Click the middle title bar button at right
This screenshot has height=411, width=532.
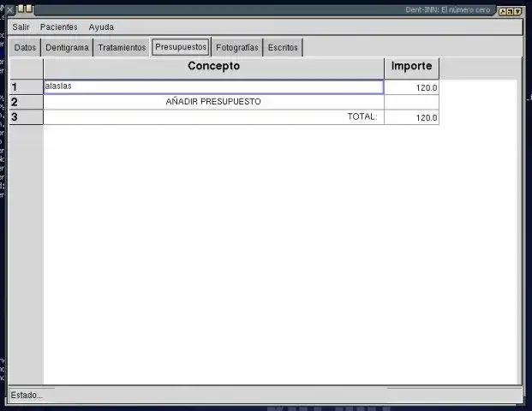click(x=510, y=12)
